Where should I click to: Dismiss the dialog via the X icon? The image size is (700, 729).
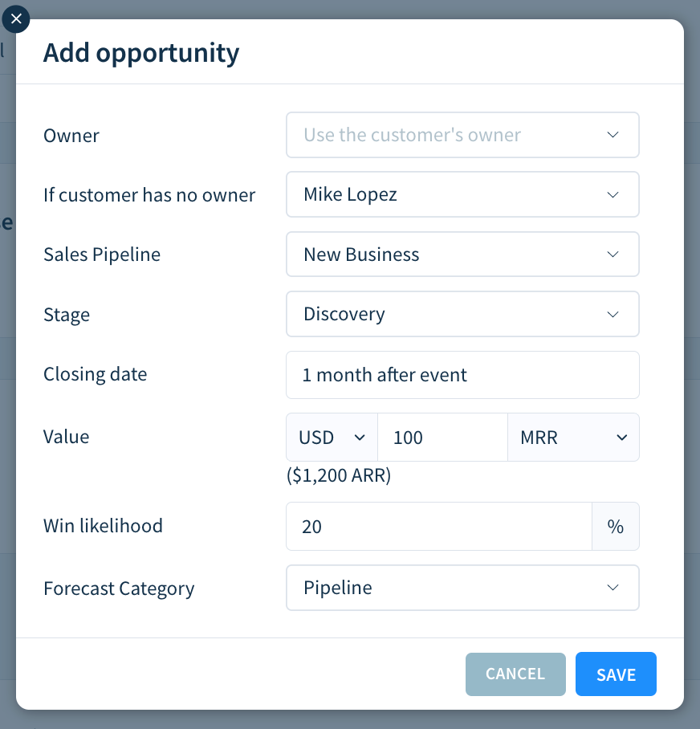click(15, 19)
